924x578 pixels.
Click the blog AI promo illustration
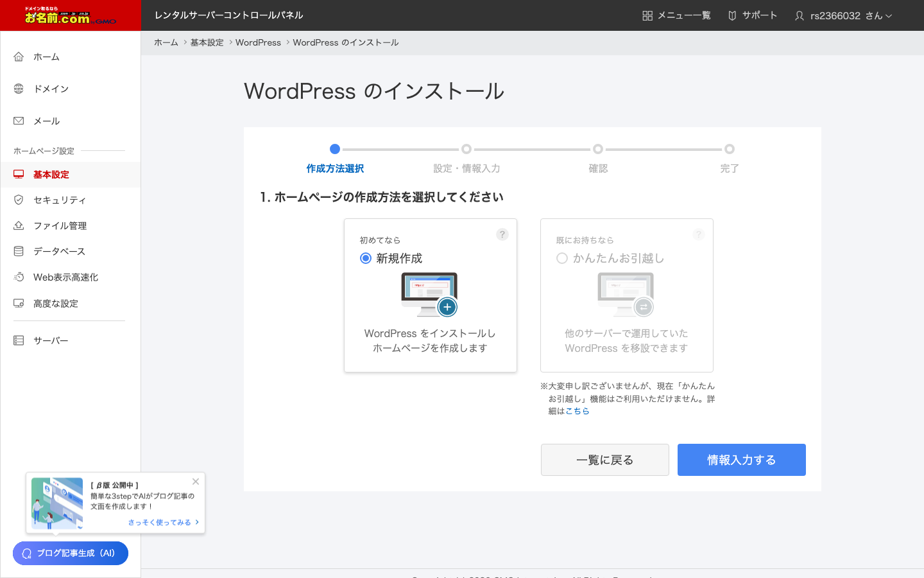coord(57,503)
